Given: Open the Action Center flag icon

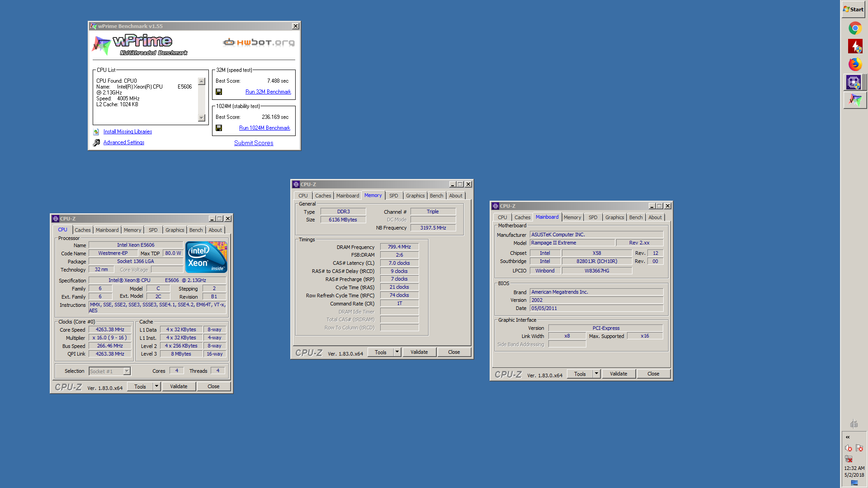Looking at the screenshot, I should (x=859, y=448).
